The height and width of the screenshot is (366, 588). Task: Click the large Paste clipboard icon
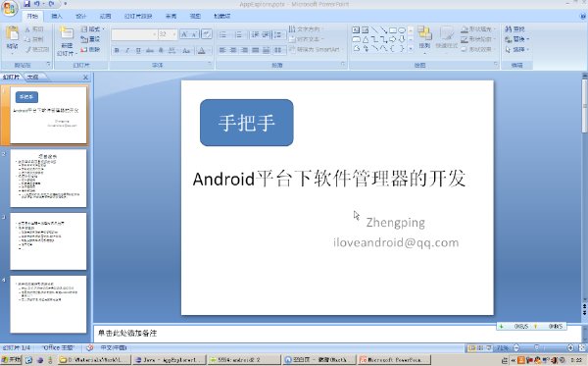13,33
